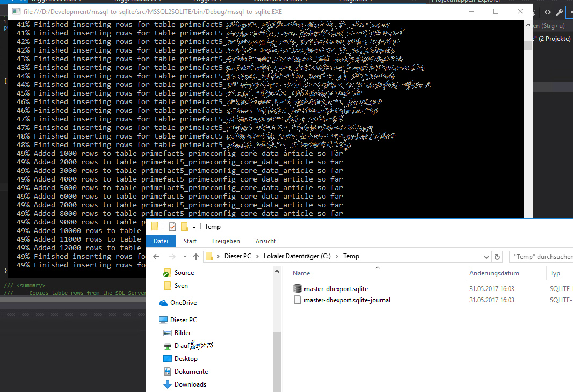The width and height of the screenshot is (573, 392).
Task: Open the quick access toolbar customize dropdown
Action: 194,227
